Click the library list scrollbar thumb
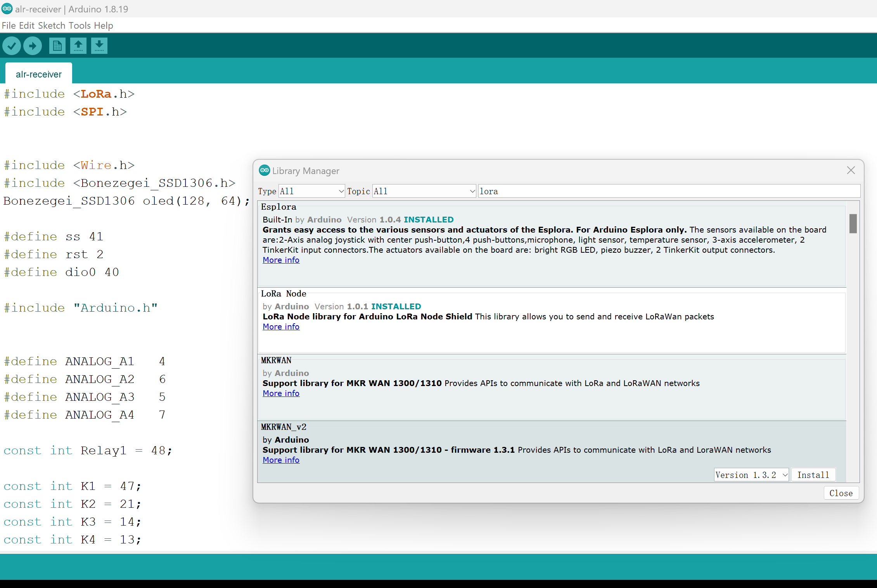 point(853,224)
